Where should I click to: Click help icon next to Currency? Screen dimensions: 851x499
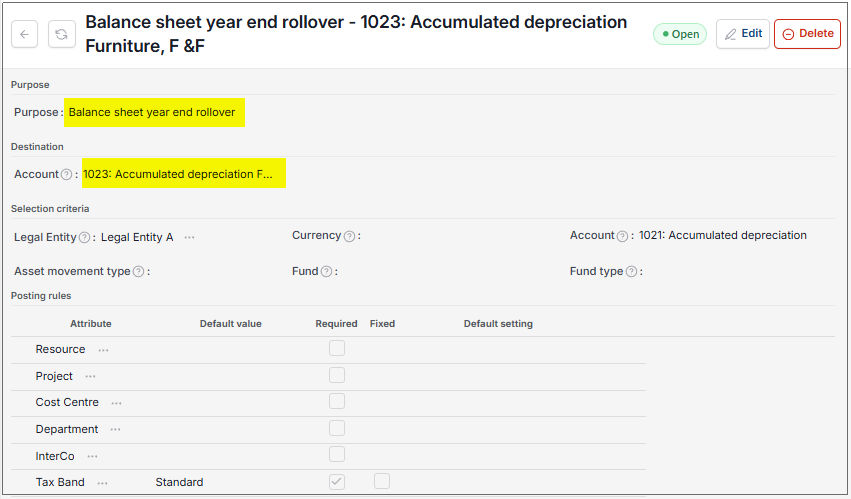(x=350, y=236)
